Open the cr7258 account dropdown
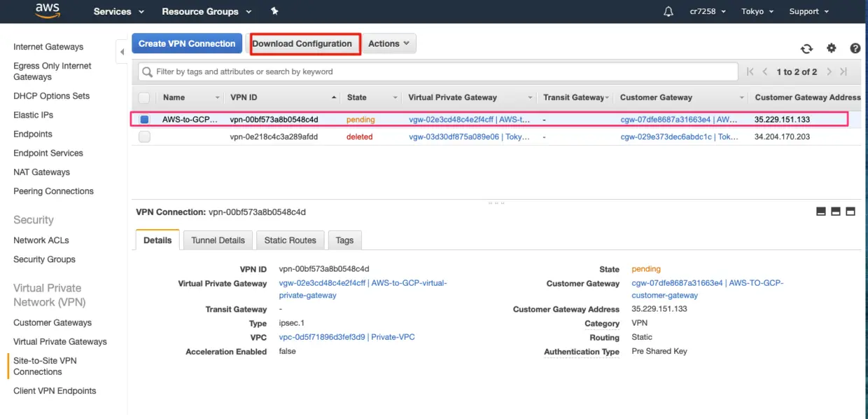The width and height of the screenshot is (868, 419). pyautogui.click(x=708, y=11)
